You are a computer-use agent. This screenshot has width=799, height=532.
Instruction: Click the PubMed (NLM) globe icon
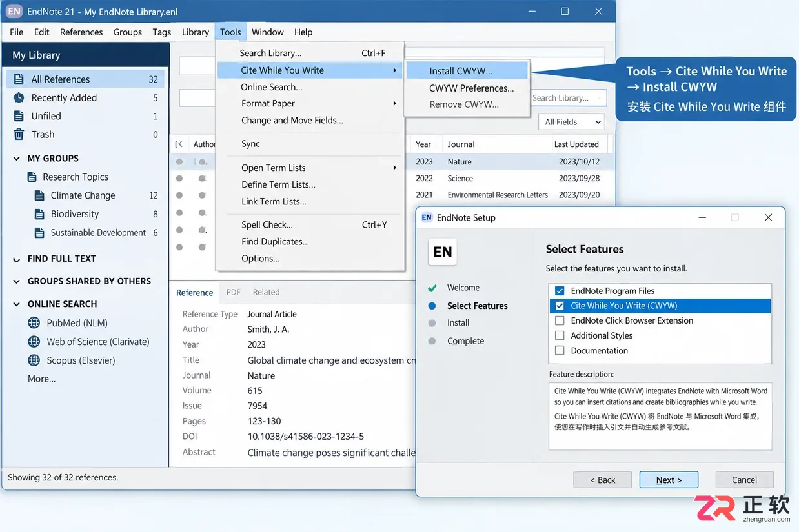(34, 323)
